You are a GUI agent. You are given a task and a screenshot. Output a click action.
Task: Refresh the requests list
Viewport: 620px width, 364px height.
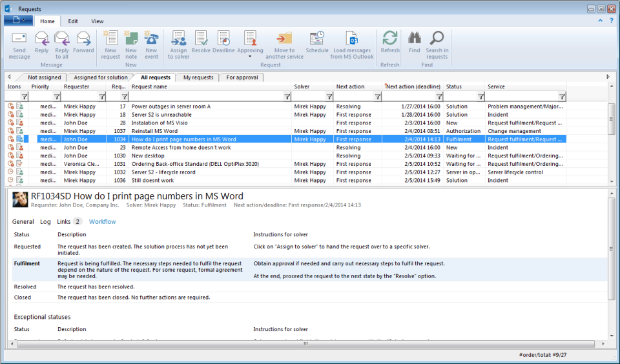pyautogui.click(x=390, y=40)
